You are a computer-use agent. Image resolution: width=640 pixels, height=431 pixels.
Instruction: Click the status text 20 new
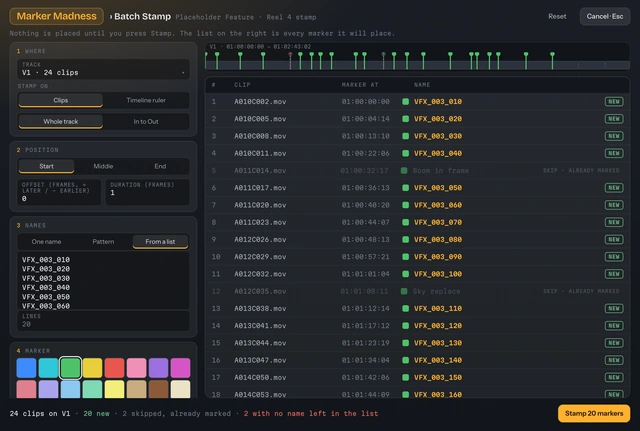(x=96, y=413)
